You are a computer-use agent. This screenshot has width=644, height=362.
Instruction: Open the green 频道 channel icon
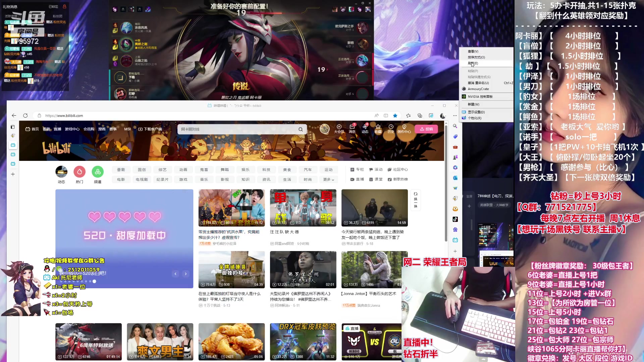coord(98,172)
